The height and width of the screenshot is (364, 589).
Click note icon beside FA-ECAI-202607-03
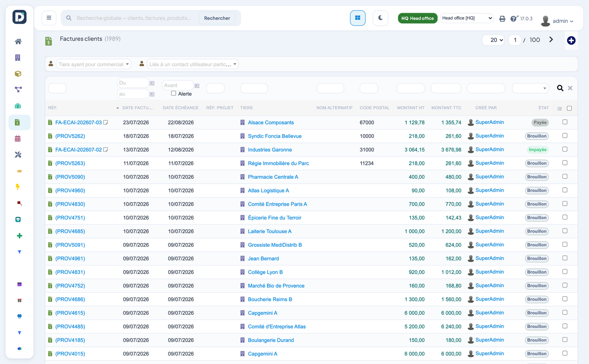pos(106,123)
